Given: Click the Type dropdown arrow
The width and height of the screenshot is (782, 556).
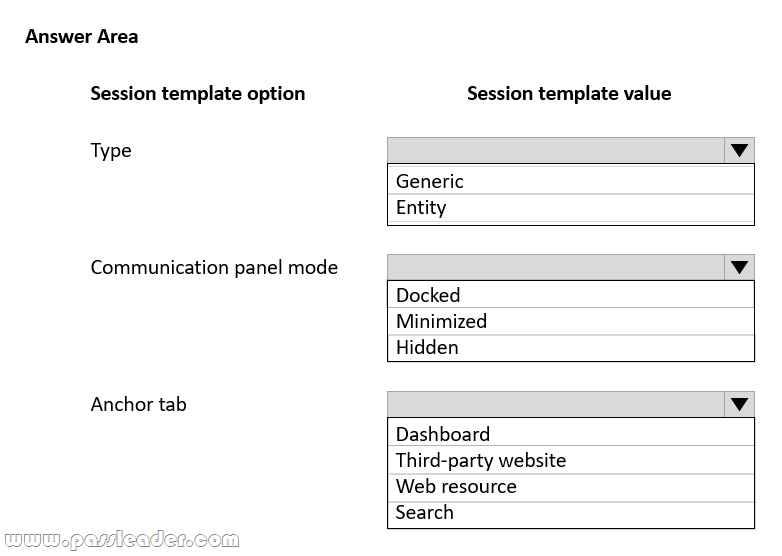Looking at the screenshot, I should (x=739, y=151).
